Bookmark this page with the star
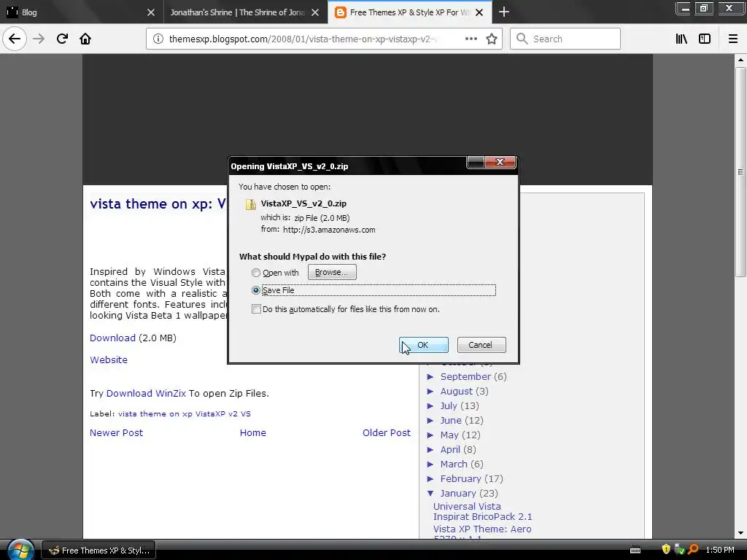 coord(492,39)
